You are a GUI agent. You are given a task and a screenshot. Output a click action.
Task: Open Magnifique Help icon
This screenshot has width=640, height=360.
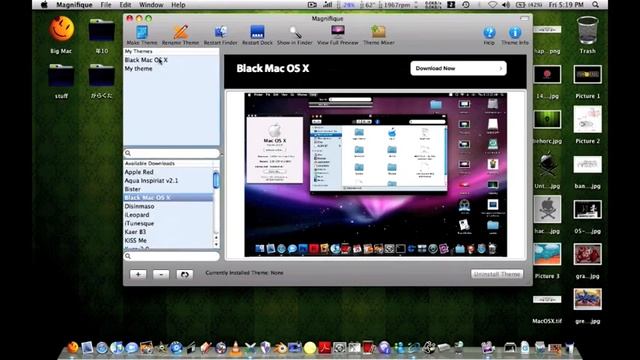coord(489,32)
